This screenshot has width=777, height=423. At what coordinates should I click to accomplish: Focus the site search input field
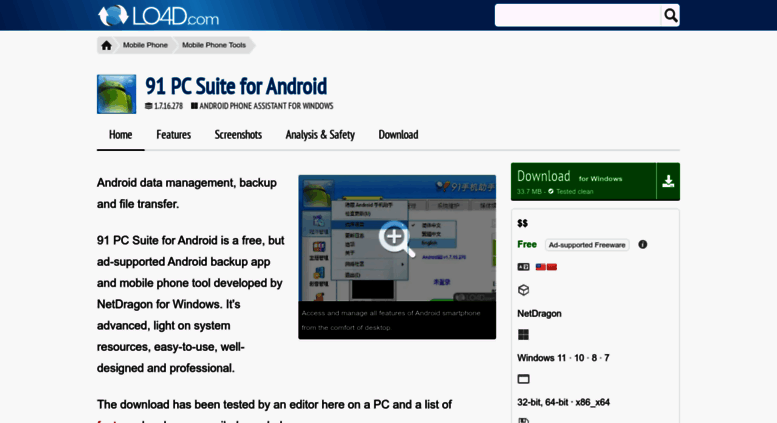point(578,15)
